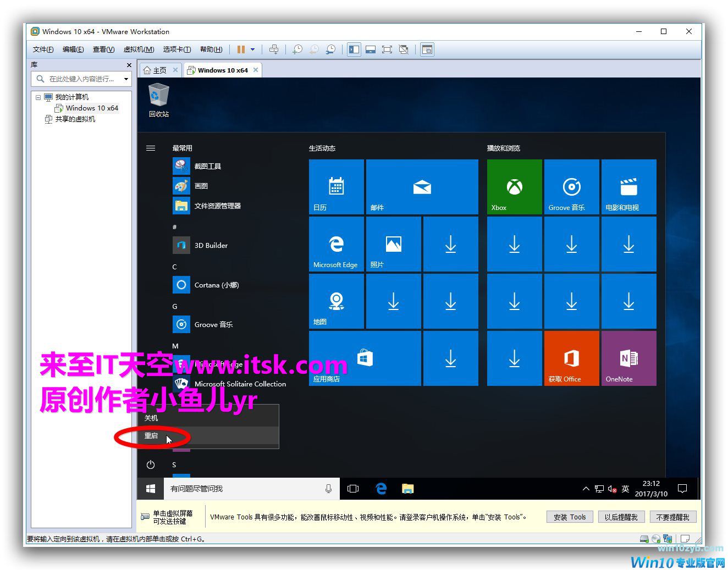The height and width of the screenshot is (570, 728).
Task: Click the 以后提醒我 button
Action: [621, 517]
